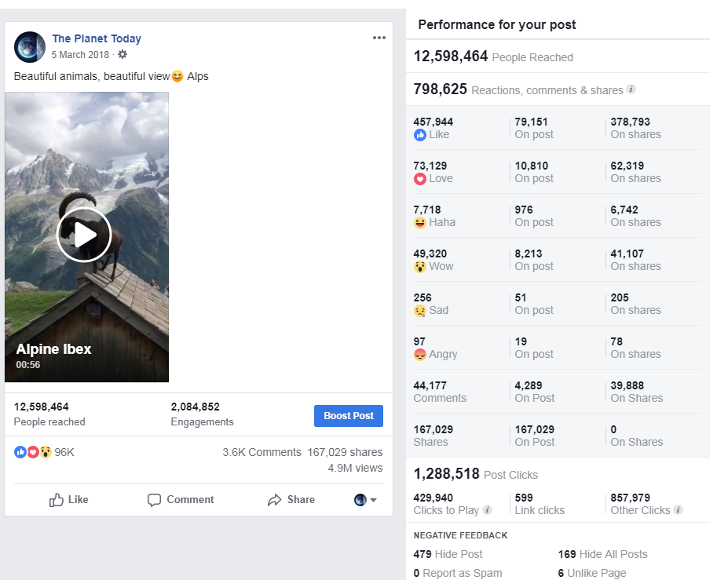Screen dimensions: 728x580
Task: Click the Boost Post button
Action: coord(348,416)
